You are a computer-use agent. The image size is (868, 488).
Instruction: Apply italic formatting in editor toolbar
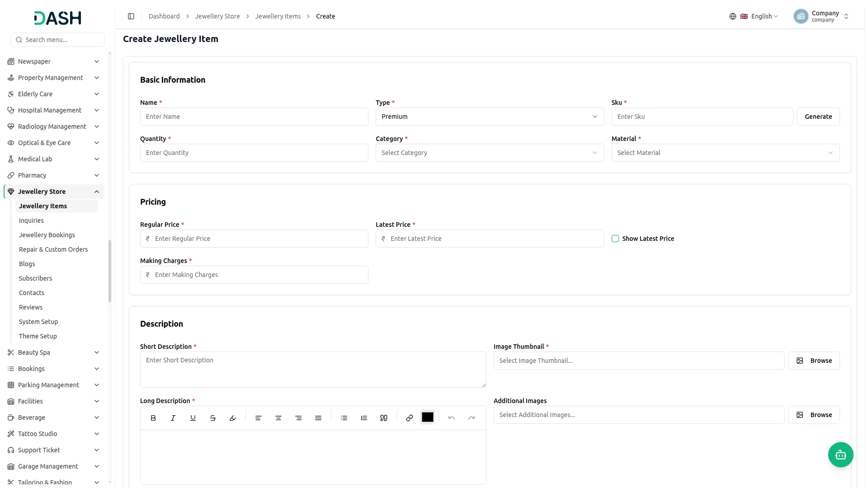click(x=173, y=418)
